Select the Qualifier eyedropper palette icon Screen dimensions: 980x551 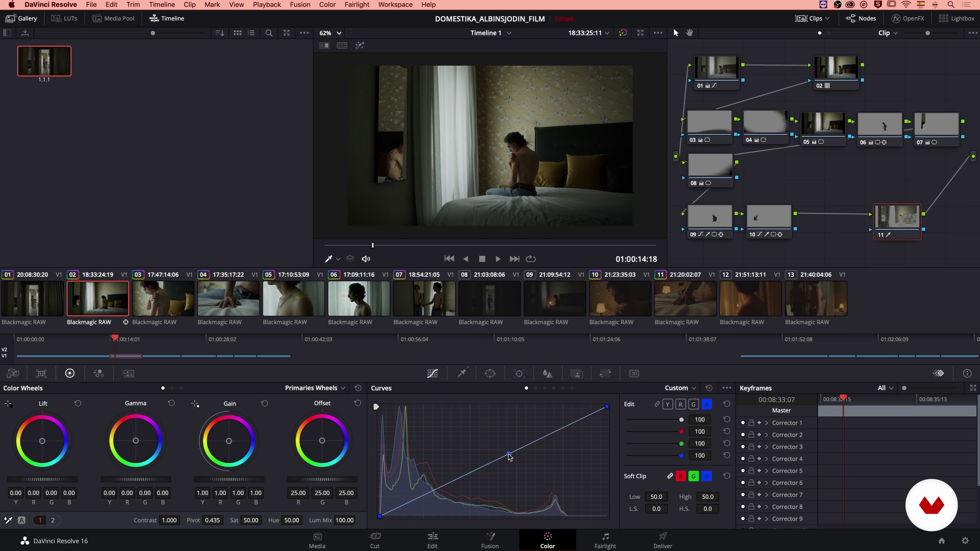pyautogui.click(x=462, y=373)
